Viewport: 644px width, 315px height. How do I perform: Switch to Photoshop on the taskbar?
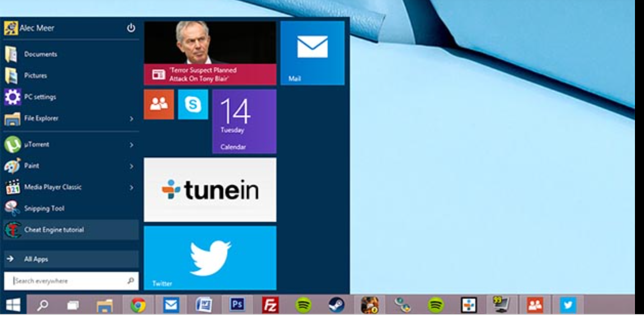[237, 305]
